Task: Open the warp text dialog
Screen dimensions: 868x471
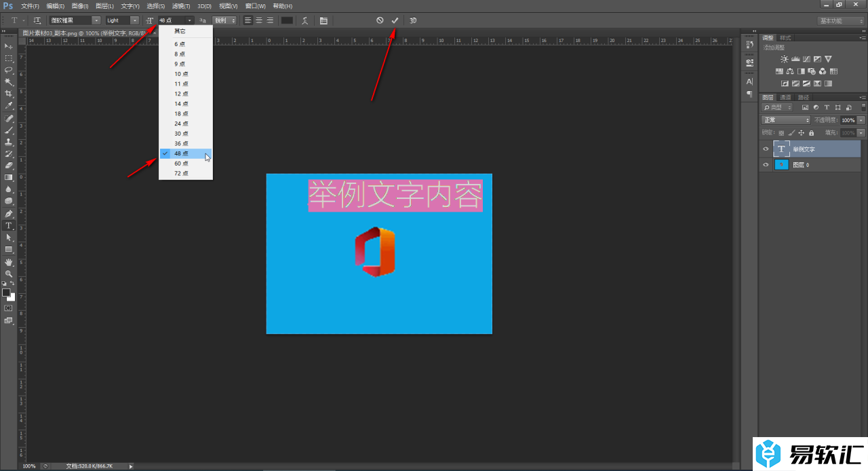Action: [305, 20]
